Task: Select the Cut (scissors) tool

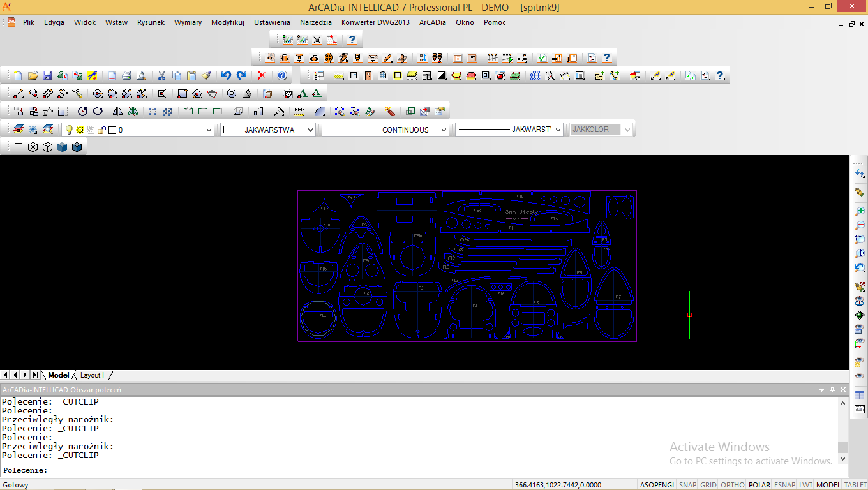Action: pos(161,75)
